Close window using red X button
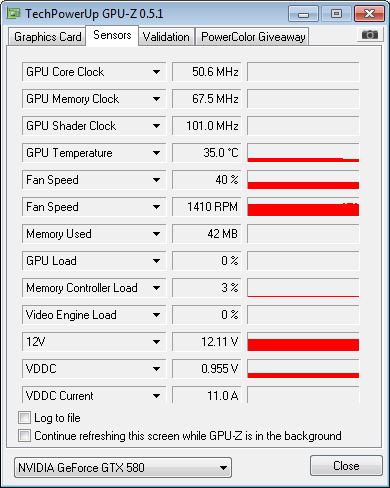 point(369,14)
